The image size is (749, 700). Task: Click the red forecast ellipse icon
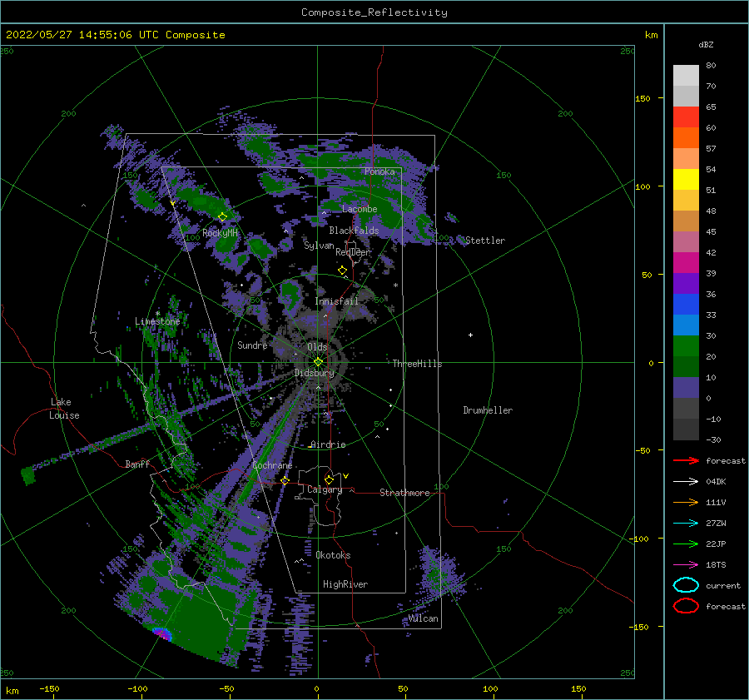(x=686, y=606)
